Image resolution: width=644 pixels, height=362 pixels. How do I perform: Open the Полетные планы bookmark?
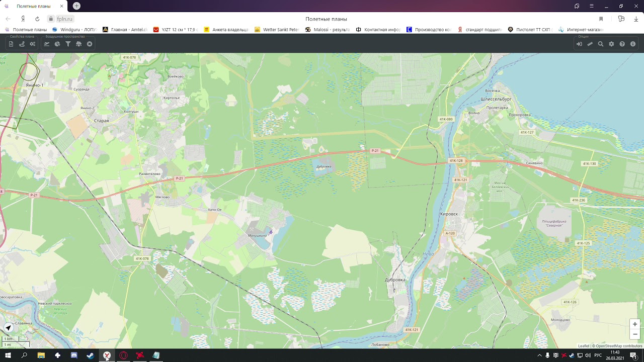pyautogui.click(x=26, y=30)
